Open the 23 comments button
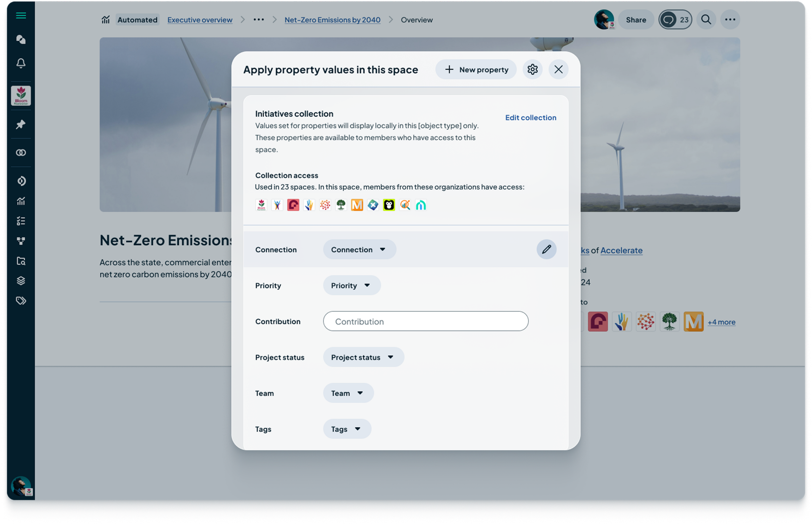Viewport: 812px width, 524px height. [675, 20]
